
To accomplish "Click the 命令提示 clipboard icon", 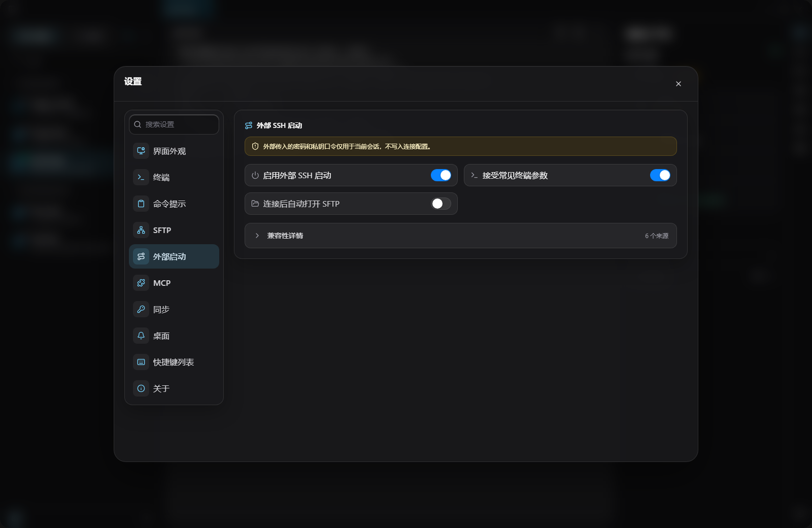I will coord(141,204).
